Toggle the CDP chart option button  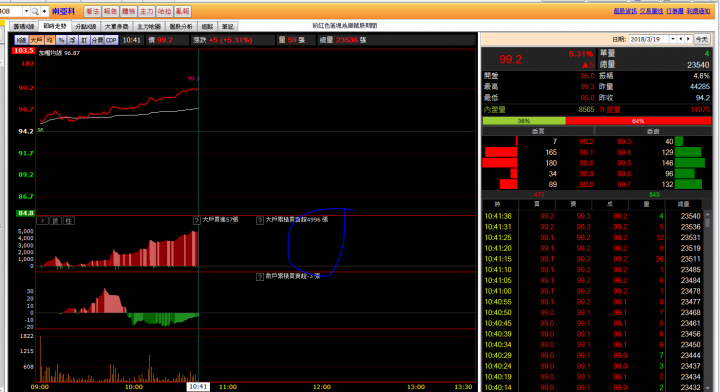coord(111,40)
